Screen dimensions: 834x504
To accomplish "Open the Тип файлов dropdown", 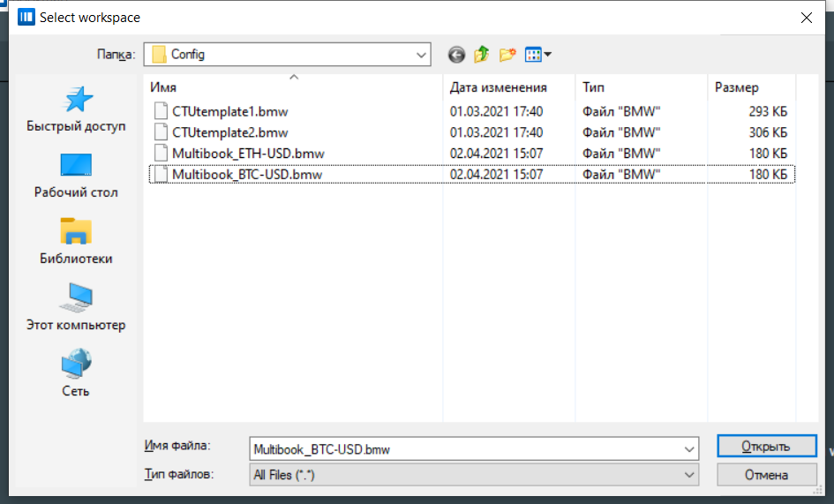I will coord(689,475).
